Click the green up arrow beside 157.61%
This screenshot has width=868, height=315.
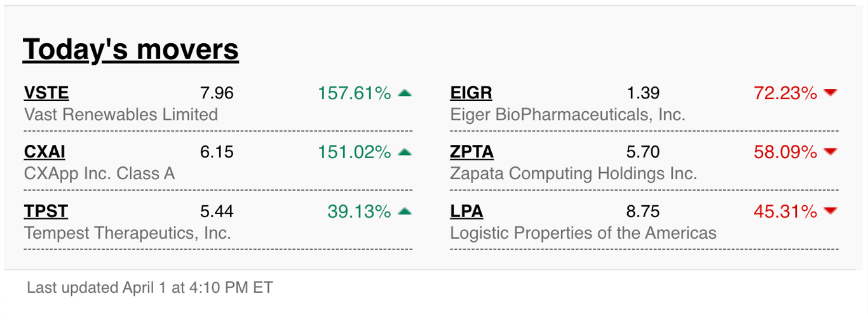point(405,93)
